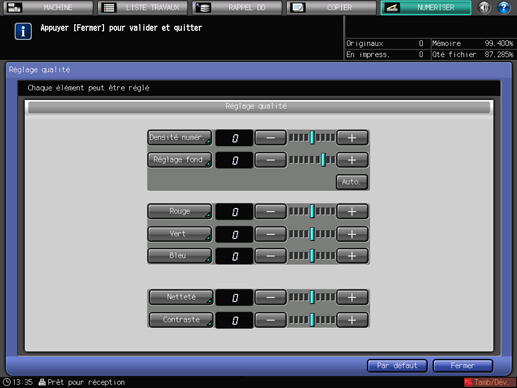This screenshot has height=388, width=517.
Task: Decrease Réglage fond with minus button
Action: click(270, 160)
